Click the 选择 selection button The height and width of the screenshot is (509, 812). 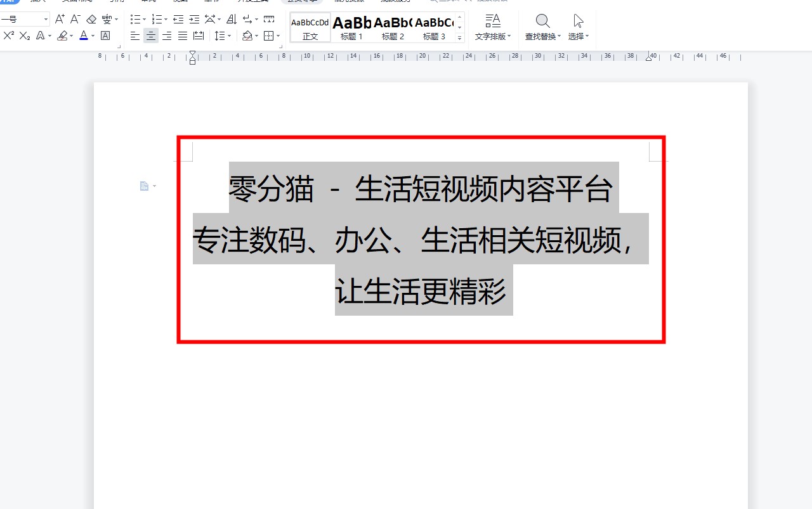click(578, 27)
